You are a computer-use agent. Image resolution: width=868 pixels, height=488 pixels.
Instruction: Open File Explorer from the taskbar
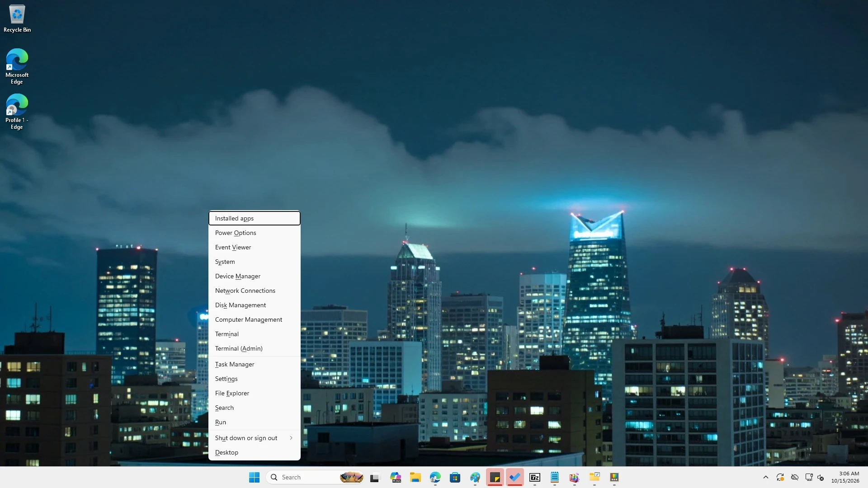(x=415, y=477)
